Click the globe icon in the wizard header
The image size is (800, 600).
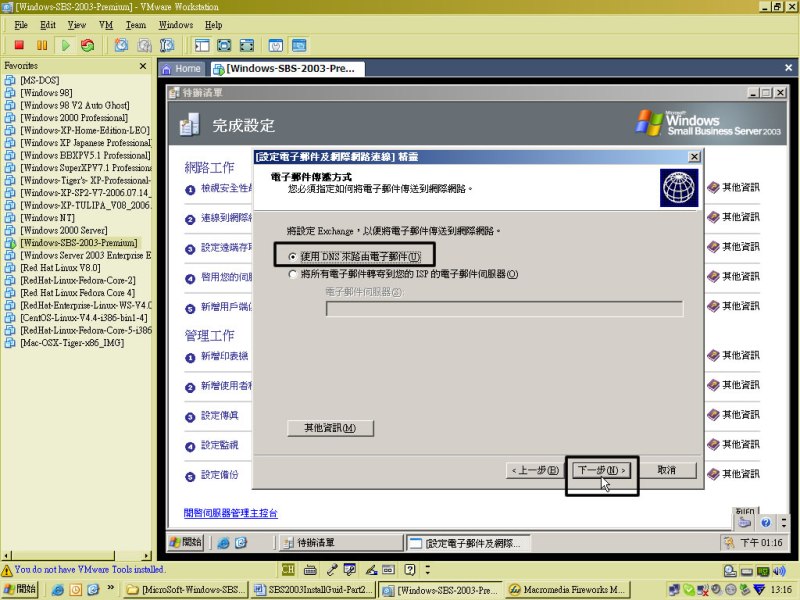[x=679, y=188]
